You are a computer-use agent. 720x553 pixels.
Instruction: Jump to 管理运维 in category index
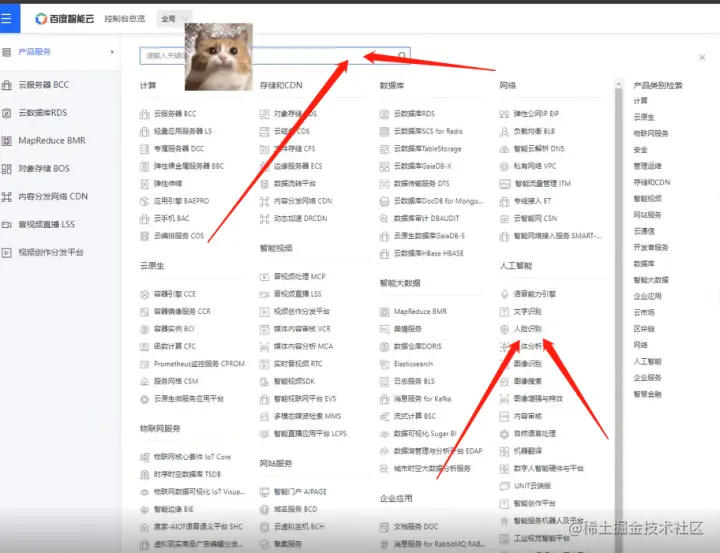coord(647,166)
